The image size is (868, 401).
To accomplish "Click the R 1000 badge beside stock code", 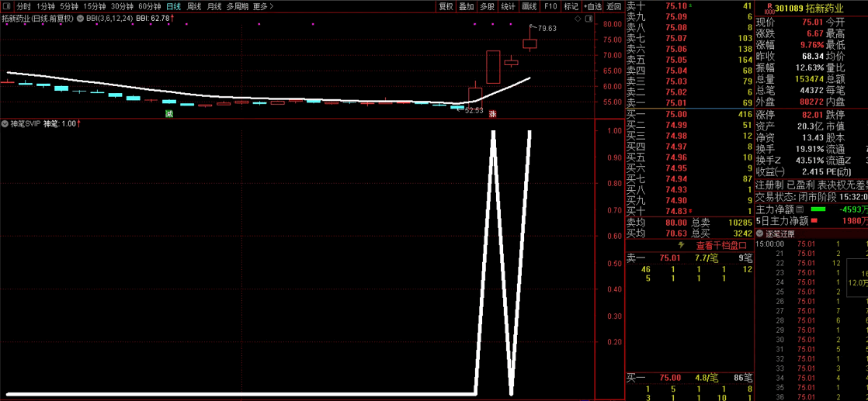I will pos(768,8).
